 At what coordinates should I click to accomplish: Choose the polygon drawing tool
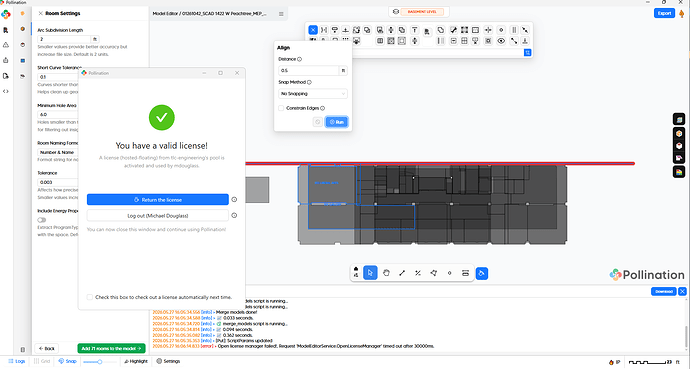coord(433,273)
